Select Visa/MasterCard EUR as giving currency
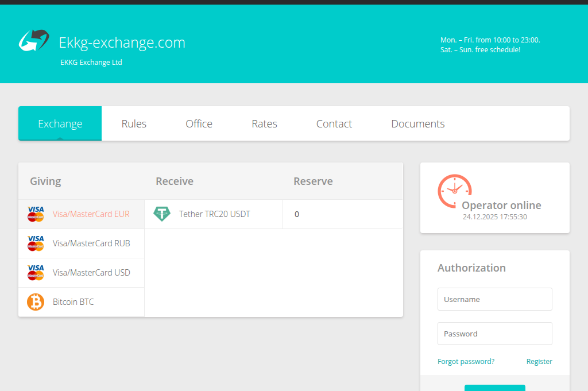This screenshot has width=588, height=391. click(91, 214)
